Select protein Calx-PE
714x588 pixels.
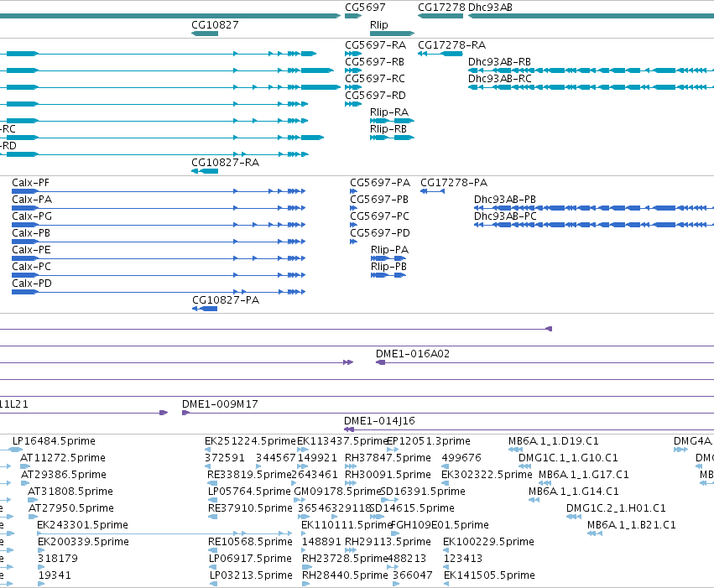(31, 250)
